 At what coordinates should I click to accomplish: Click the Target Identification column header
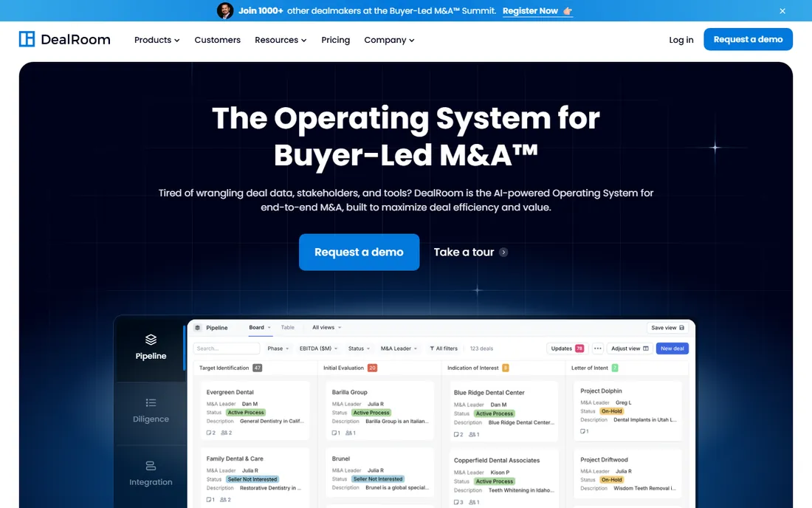point(224,368)
